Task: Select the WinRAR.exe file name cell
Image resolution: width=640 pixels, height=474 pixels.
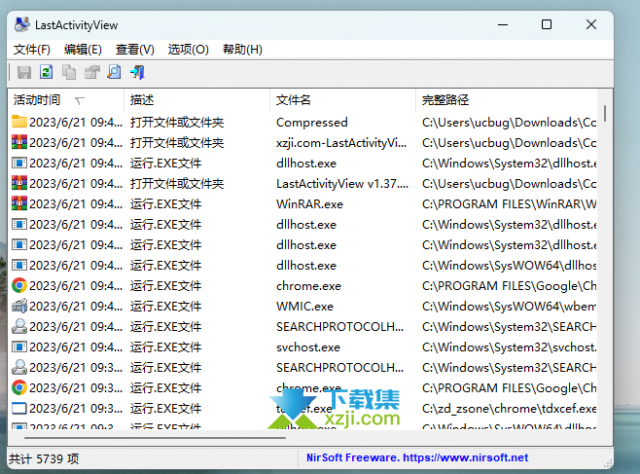Action: click(x=309, y=204)
